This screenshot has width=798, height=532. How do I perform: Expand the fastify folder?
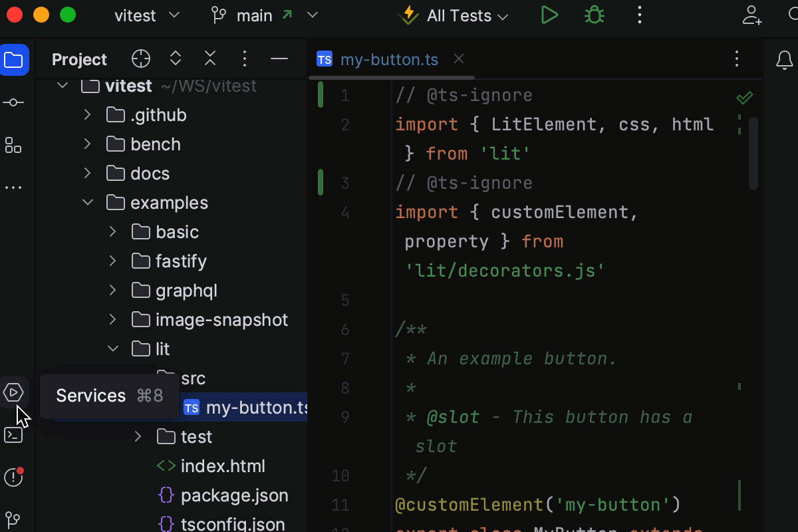tap(112, 261)
